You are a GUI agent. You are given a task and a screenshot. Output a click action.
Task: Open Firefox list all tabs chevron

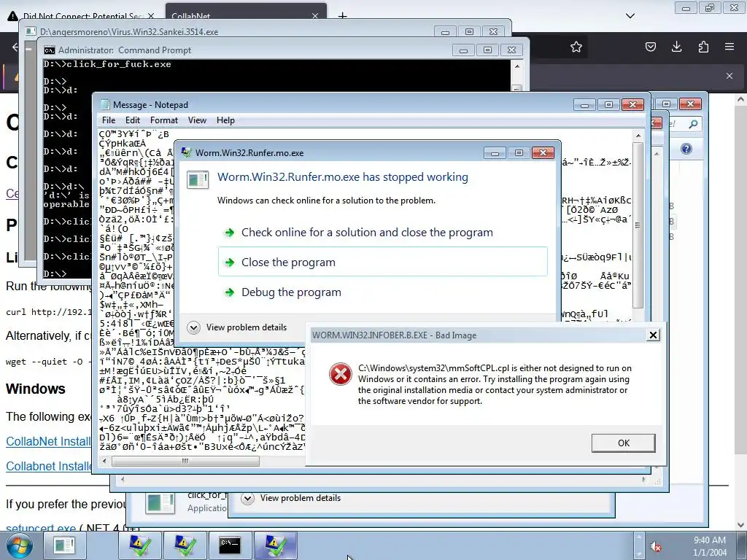[x=630, y=16]
